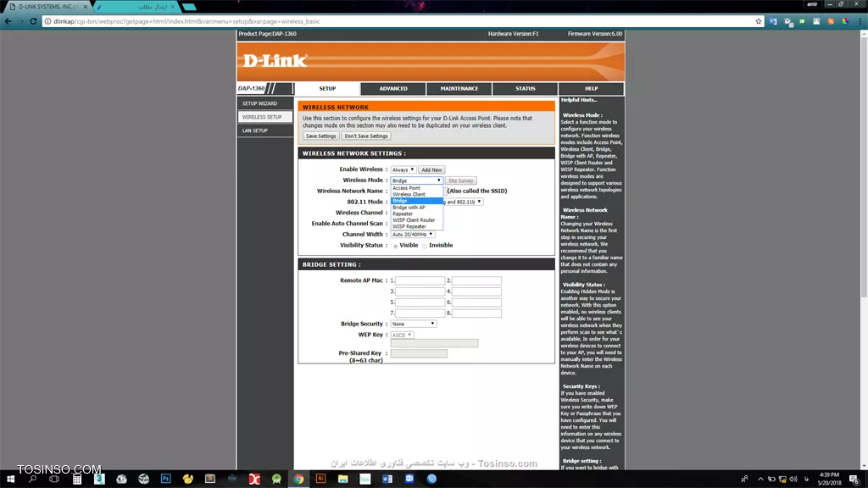Click the D-Link logo banner
This screenshot has height=488, width=868.
tap(431, 61)
